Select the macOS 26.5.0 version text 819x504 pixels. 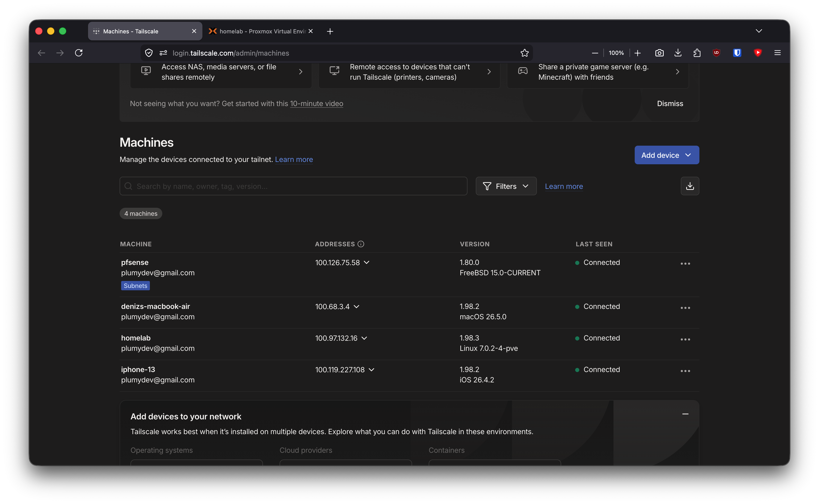pyautogui.click(x=483, y=317)
